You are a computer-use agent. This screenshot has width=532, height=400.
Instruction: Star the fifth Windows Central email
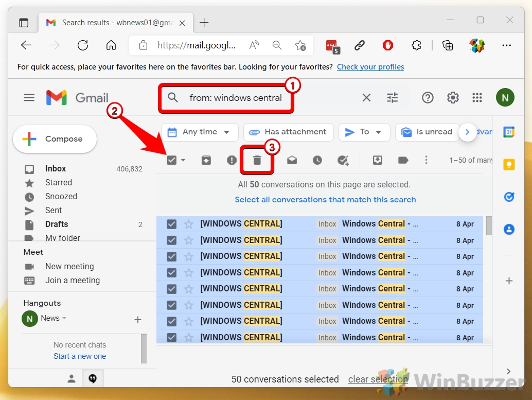[189, 289]
